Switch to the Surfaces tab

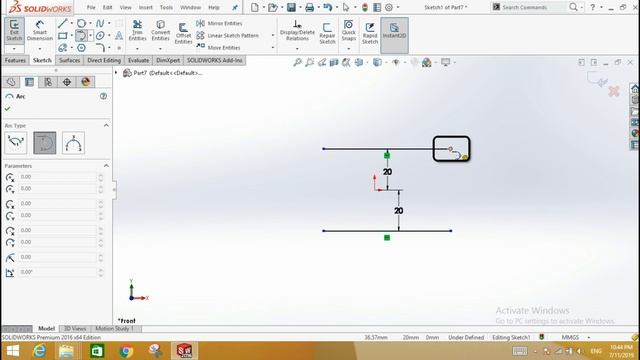tap(69, 60)
